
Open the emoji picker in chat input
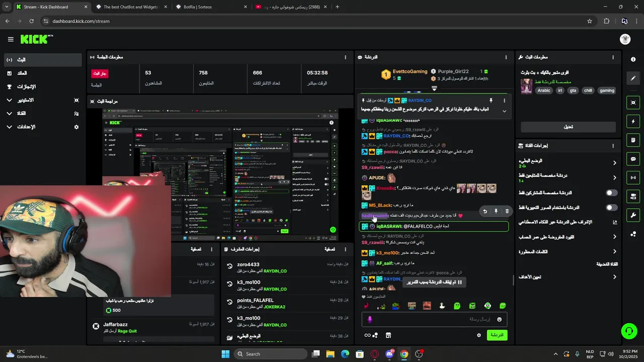point(499,319)
